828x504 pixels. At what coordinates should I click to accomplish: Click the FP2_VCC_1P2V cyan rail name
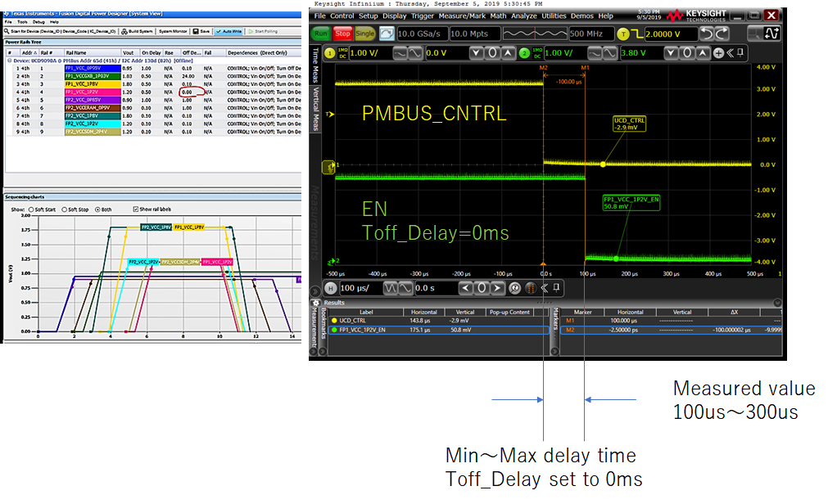pos(93,124)
